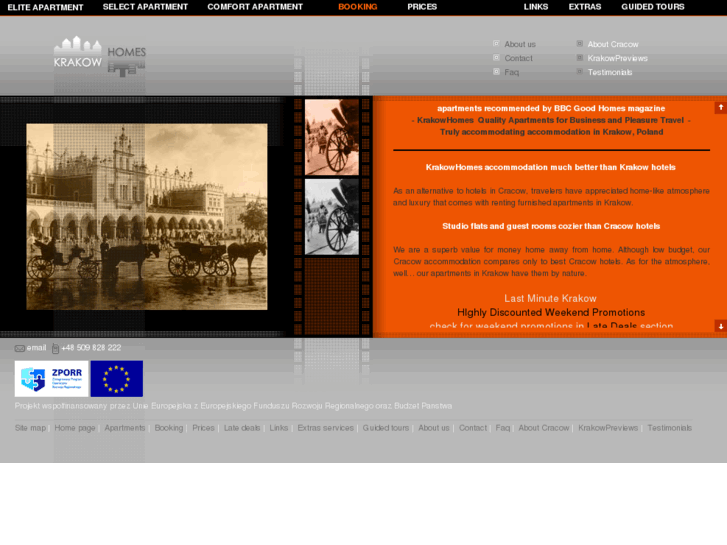This screenshot has height=545, width=727.
Task: Select the orange-tinted carriage thumbnail
Action: pyautogui.click(x=332, y=137)
